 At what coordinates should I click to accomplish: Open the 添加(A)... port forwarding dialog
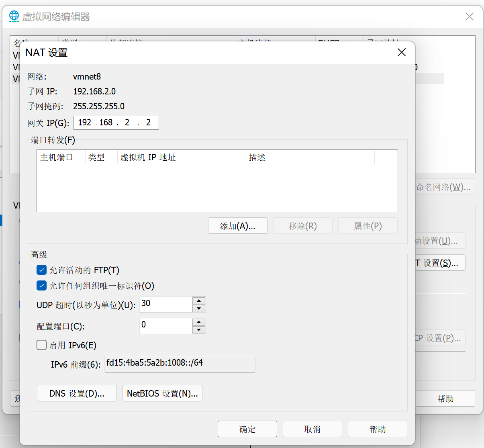pyautogui.click(x=238, y=226)
